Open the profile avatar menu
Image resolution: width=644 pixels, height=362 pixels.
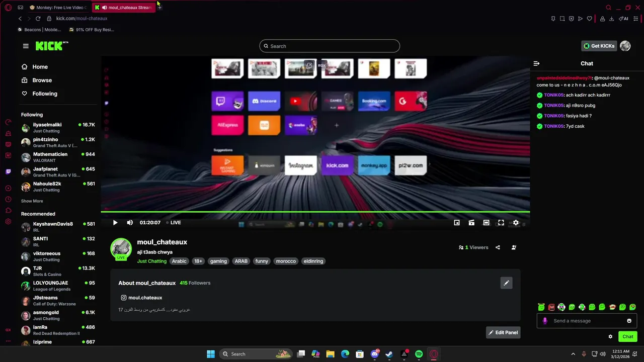625,46
